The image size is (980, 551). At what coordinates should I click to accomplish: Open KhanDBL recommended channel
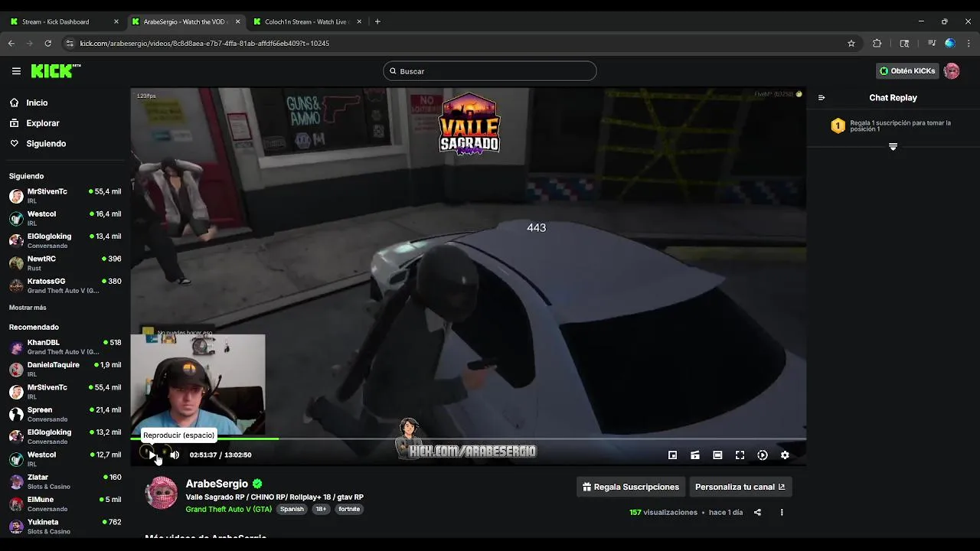pyautogui.click(x=65, y=347)
